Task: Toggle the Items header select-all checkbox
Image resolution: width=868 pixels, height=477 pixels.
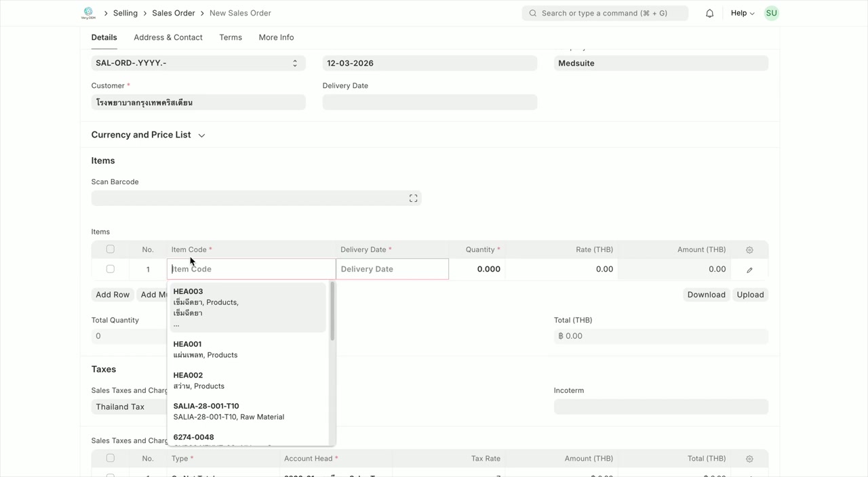Action: click(x=110, y=249)
